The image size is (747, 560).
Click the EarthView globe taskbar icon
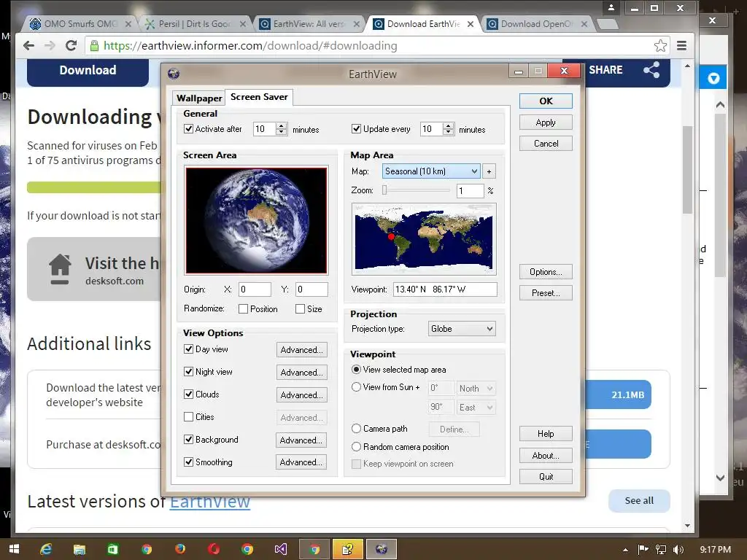pos(381,549)
